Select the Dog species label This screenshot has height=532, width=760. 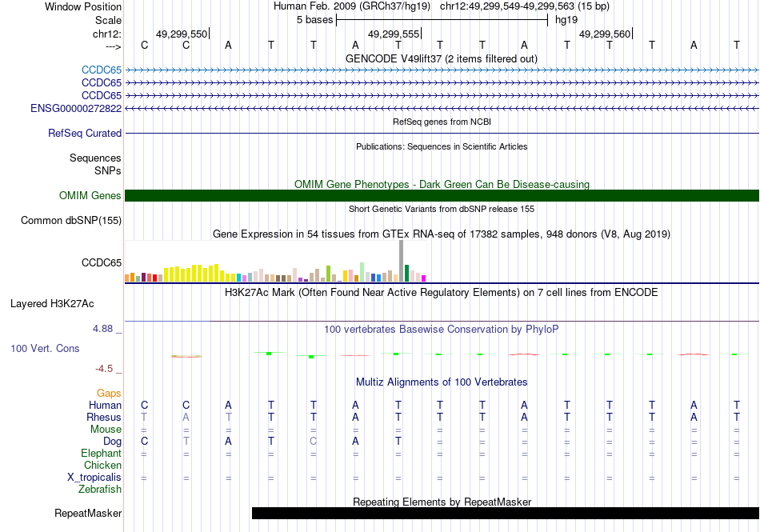[112, 441]
